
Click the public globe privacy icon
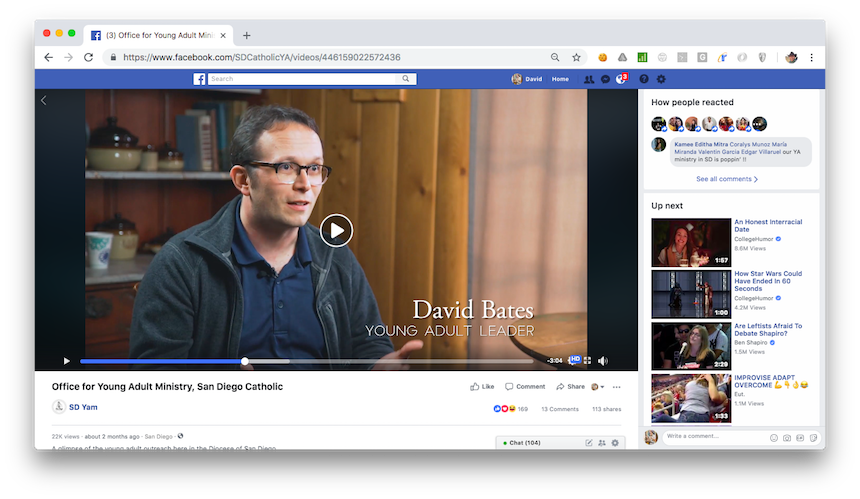180,436
